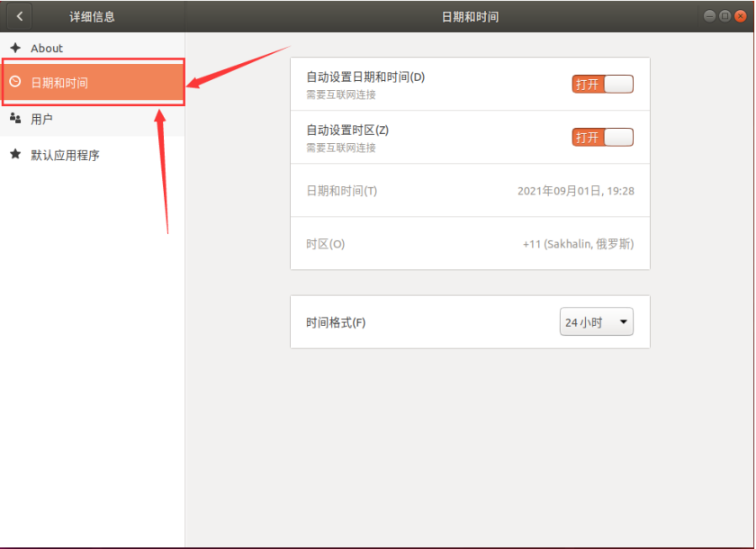Click the 详细信息 header title
This screenshot has height=549, width=756.
click(x=92, y=17)
